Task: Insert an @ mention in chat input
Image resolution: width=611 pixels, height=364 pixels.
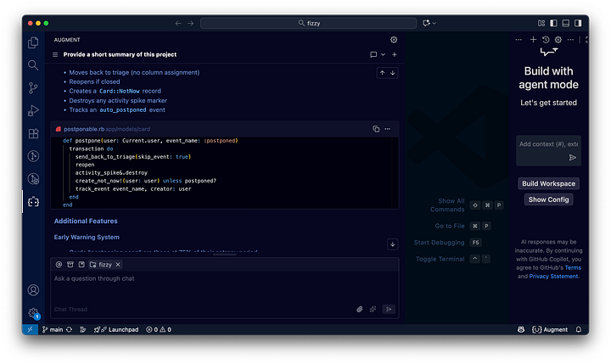Action: click(59, 265)
